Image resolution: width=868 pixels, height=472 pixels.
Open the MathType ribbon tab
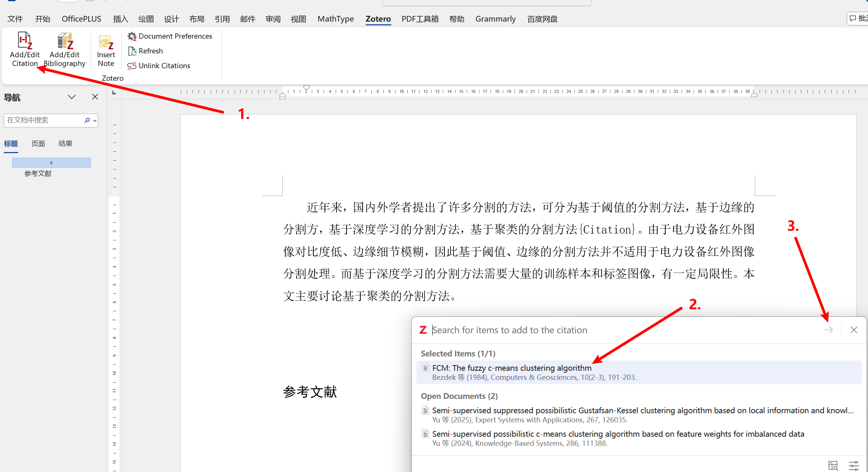click(335, 19)
